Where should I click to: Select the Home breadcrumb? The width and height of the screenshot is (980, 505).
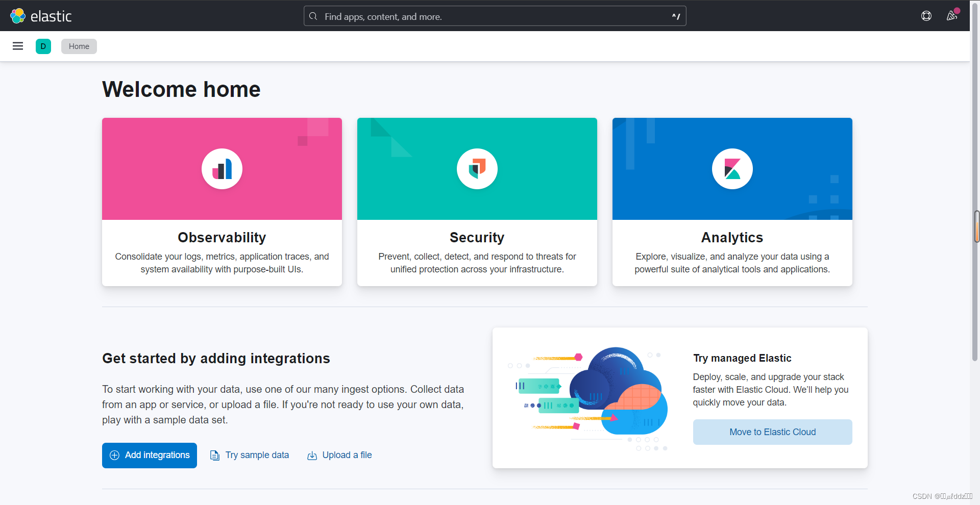(x=79, y=46)
